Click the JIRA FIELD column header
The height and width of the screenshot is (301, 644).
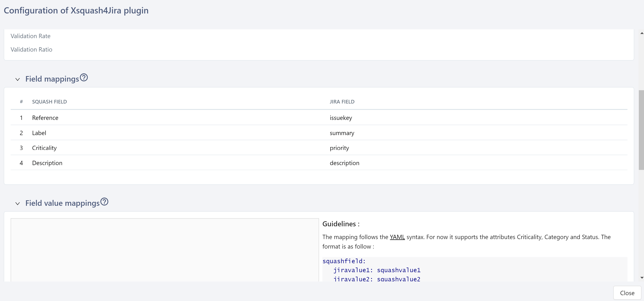coord(342,102)
